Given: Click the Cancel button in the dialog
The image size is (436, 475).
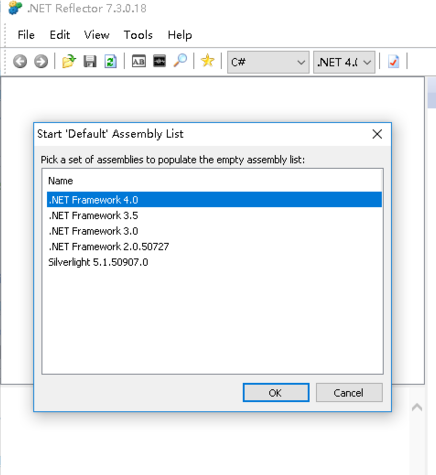Looking at the screenshot, I should (349, 393).
